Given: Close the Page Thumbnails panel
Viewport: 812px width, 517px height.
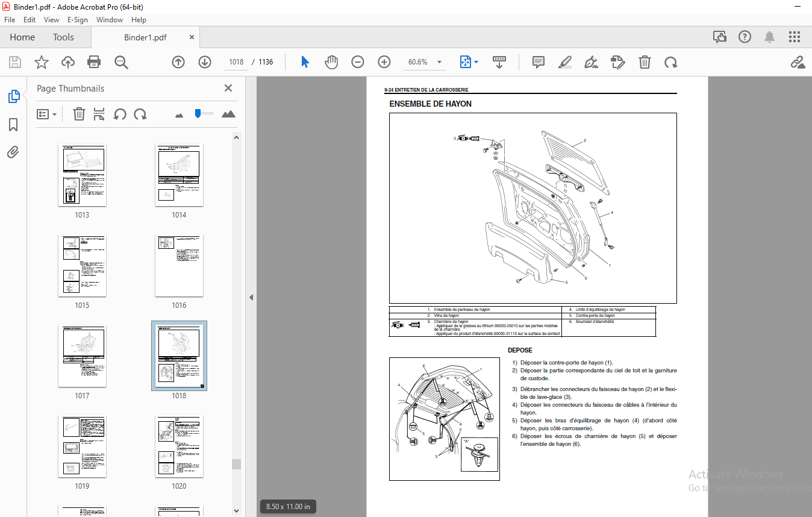Looking at the screenshot, I should [x=228, y=88].
